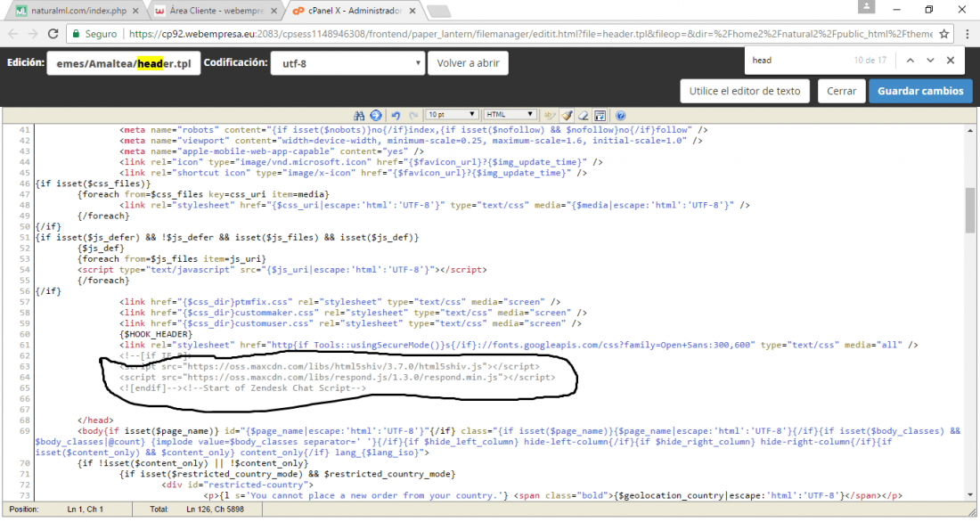Screen dimensions: 980x522
Task: Click 'Utilice el editor de texto' button
Action: (x=745, y=91)
